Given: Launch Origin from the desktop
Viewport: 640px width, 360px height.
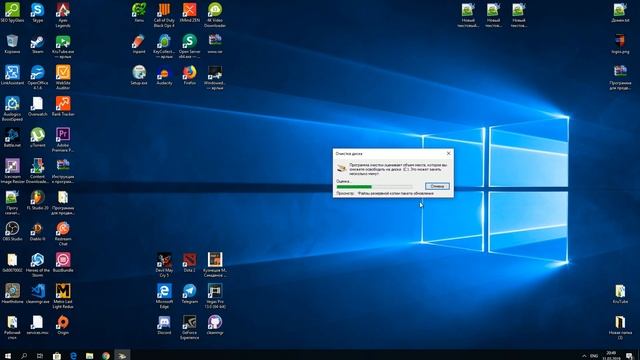Looking at the screenshot, I should [63, 325].
